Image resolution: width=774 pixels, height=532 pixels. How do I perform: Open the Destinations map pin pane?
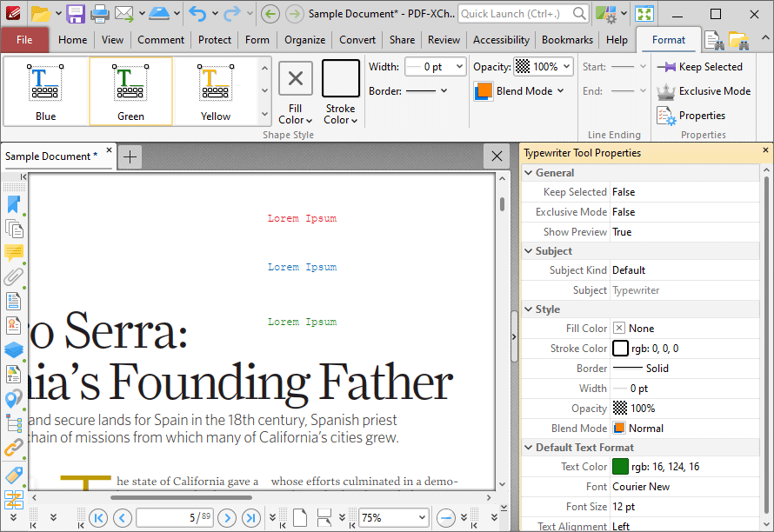(13, 399)
